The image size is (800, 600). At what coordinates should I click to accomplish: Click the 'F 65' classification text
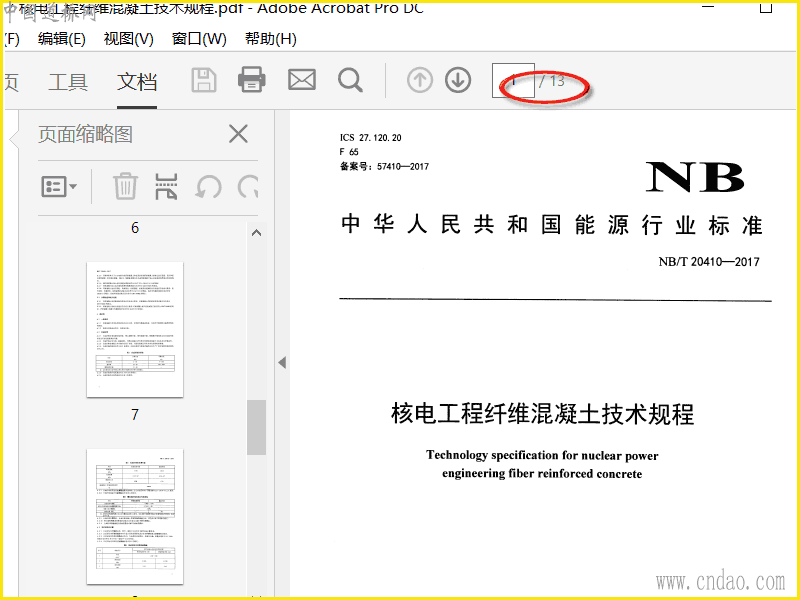pos(349,152)
